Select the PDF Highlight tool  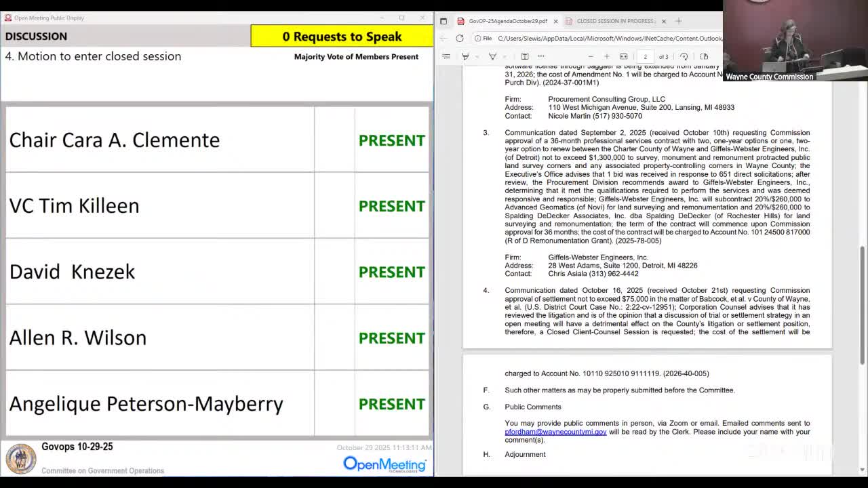[465, 56]
